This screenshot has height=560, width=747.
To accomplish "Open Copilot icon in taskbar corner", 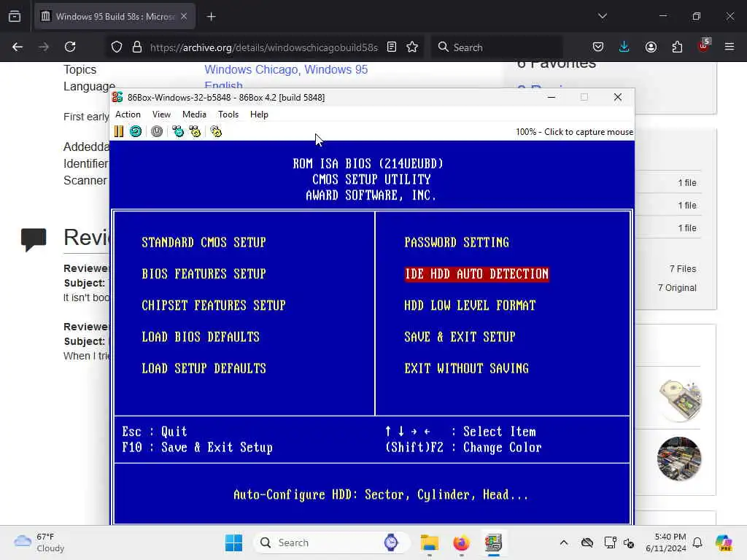I will [724, 542].
